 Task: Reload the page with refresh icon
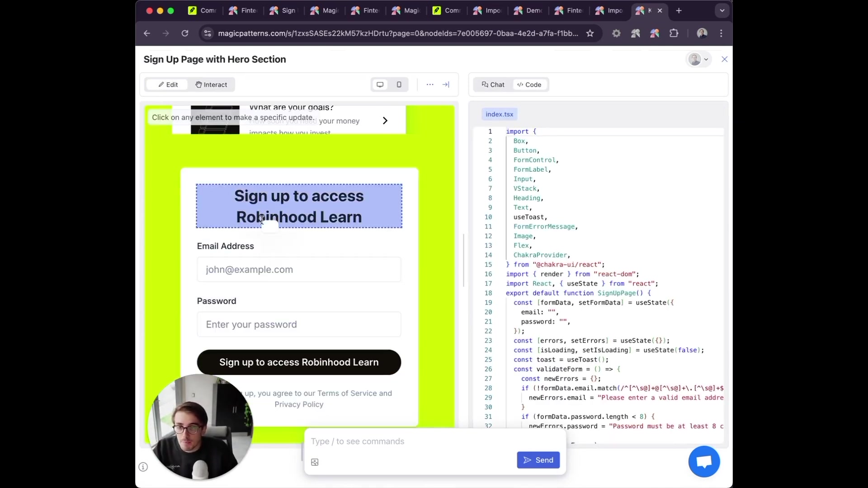click(185, 33)
